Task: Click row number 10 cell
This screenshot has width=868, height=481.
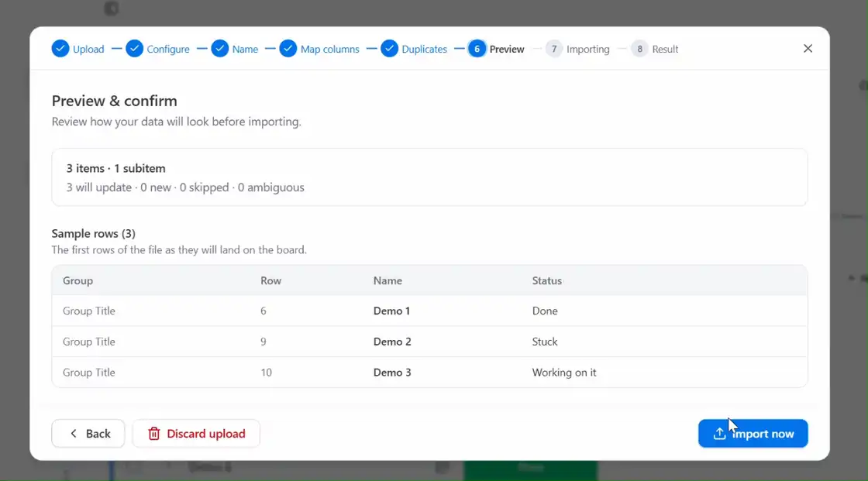Action: pyautogui.click(x=267, y=373)
